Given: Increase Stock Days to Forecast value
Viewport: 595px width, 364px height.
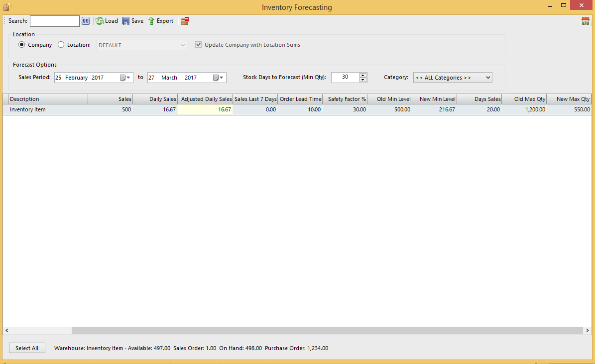Looking at the screenshot, I should tap(363, 75).
